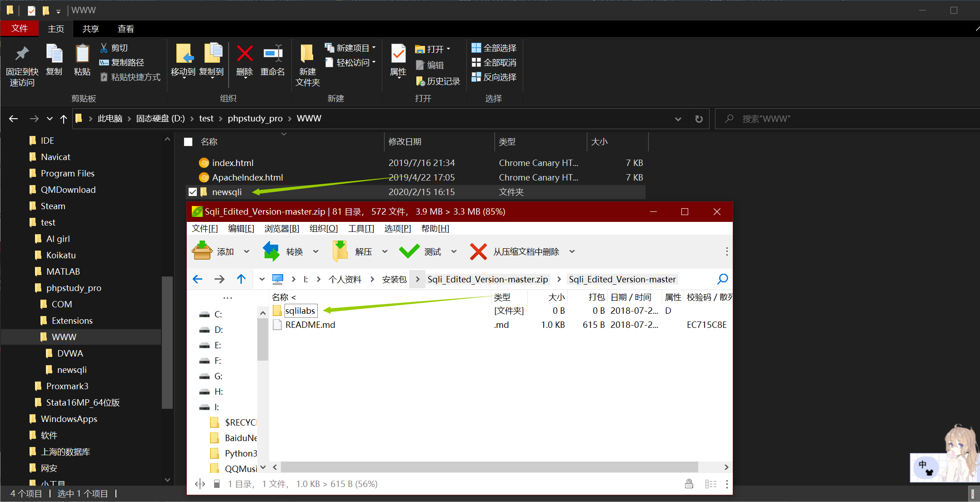This screenshot has height=502, width=980.
Task: Click the Invert selection option
Action: tap(494, 77)
